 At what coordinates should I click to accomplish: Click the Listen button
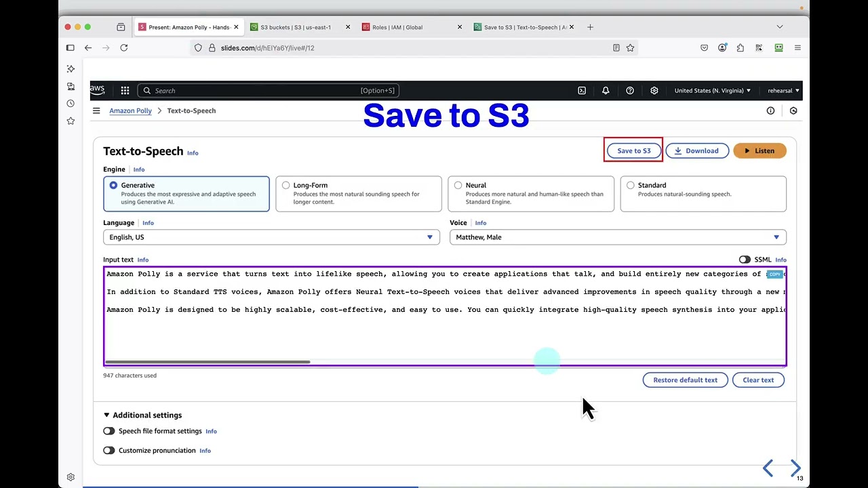pyautogui.click(x=759, y=150)
